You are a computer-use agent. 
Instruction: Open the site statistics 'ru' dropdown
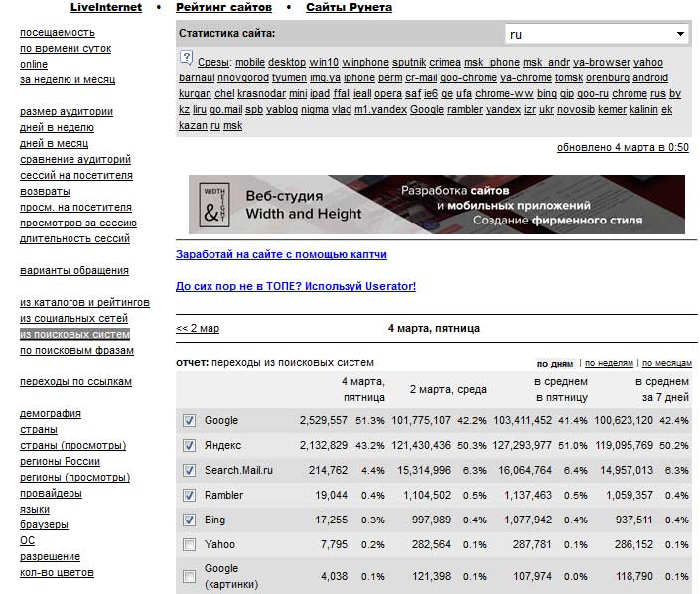pos(596,34)
